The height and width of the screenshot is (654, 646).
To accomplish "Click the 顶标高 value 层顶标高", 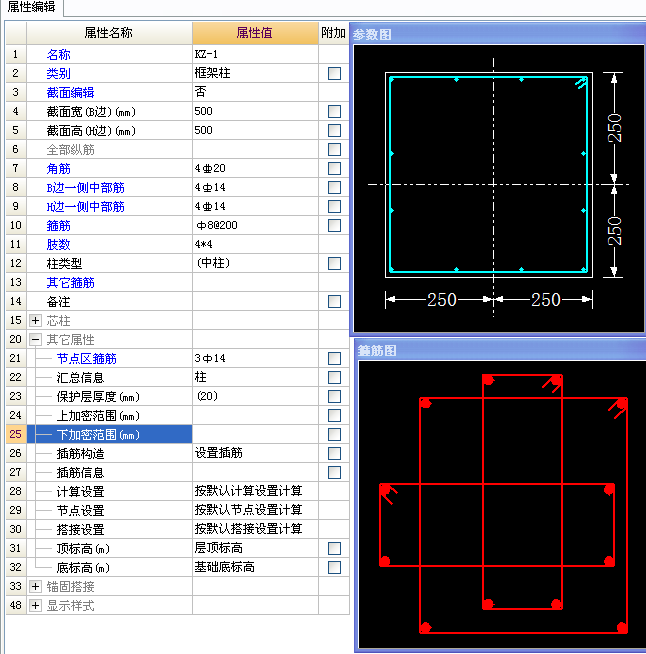I will [x=219, y=548].
